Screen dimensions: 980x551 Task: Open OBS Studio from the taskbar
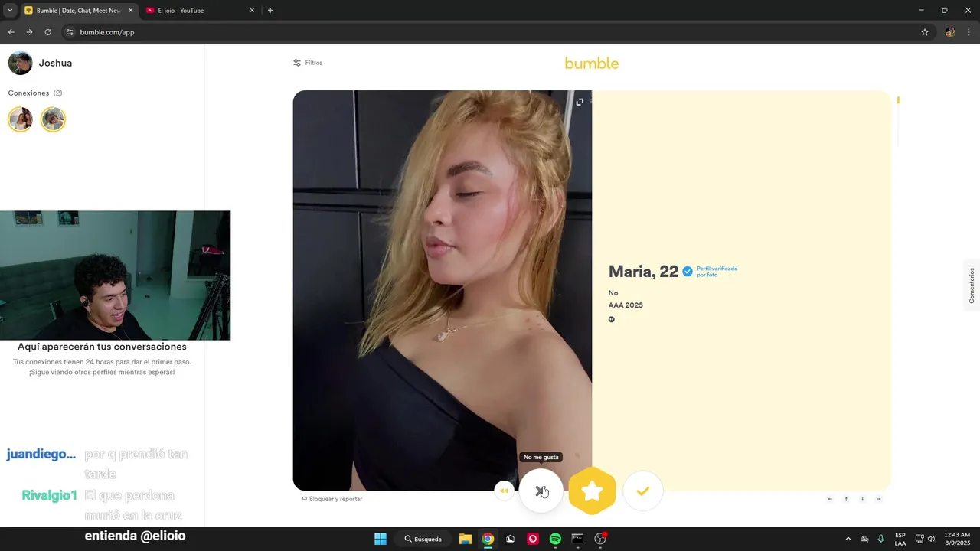pos(600,539)
